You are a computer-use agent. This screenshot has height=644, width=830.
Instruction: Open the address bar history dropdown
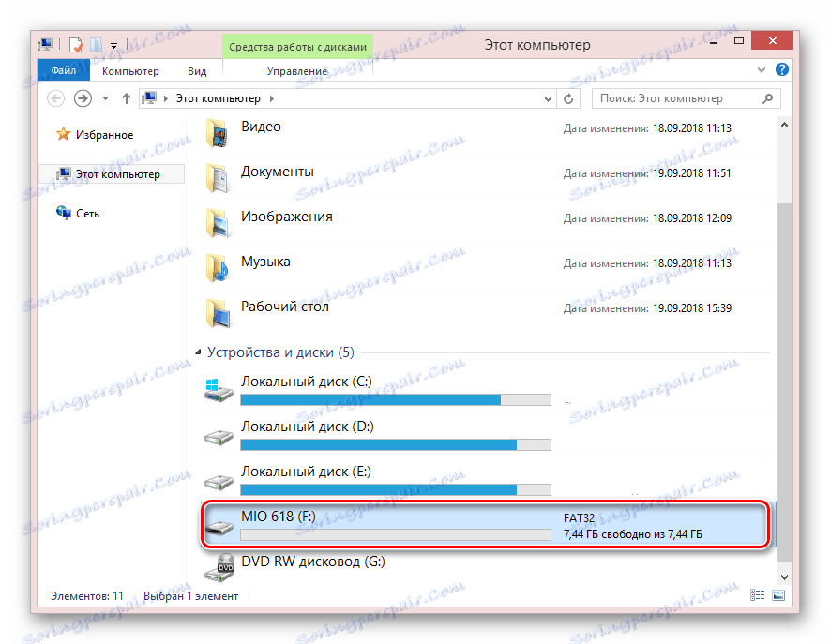pyautogui.click(x=548, y=99)
